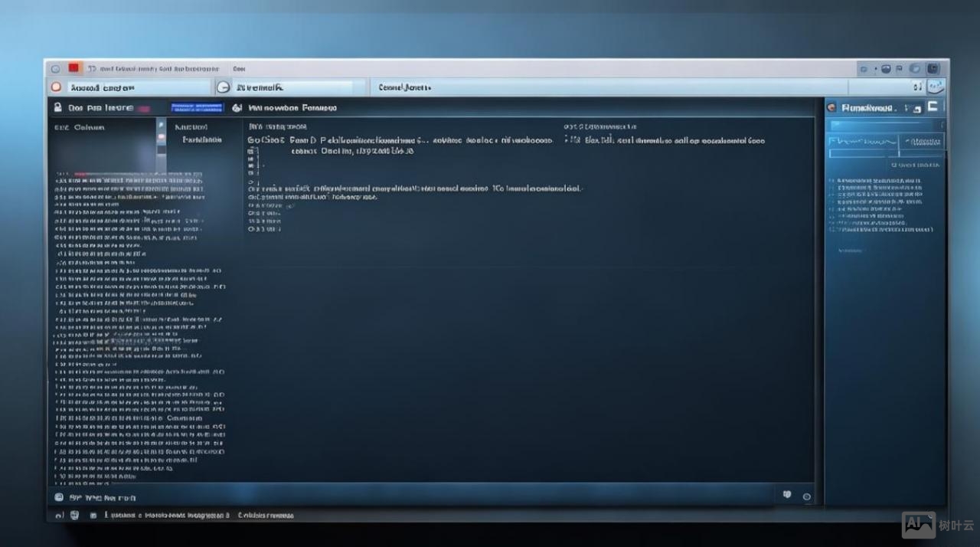Click the white square icon atop right panel
This screenshot has height=547, width=980.
[933, 106]
